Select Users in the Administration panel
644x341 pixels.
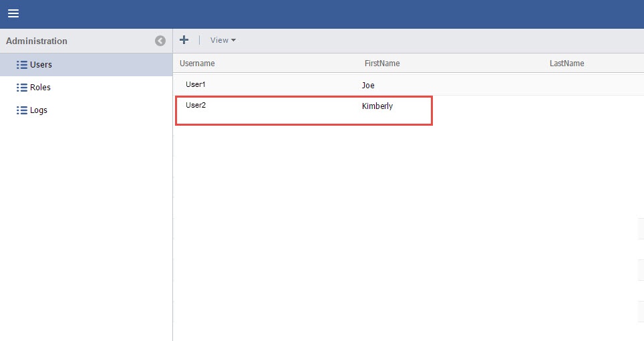tap(41, 65)
